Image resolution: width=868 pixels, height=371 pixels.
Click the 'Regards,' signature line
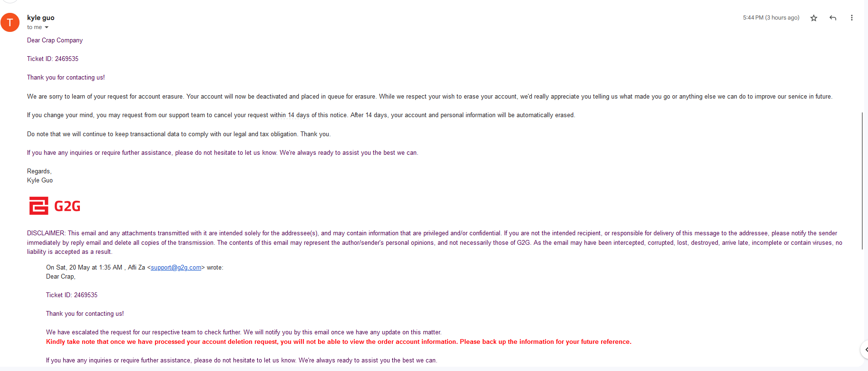(x=39, y=171)
